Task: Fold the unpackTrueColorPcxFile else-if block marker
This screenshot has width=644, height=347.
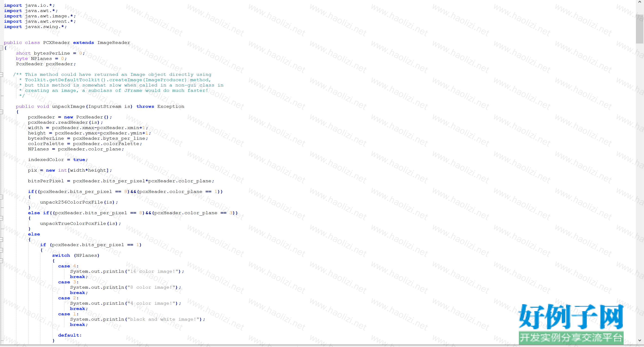Action: 1,218
